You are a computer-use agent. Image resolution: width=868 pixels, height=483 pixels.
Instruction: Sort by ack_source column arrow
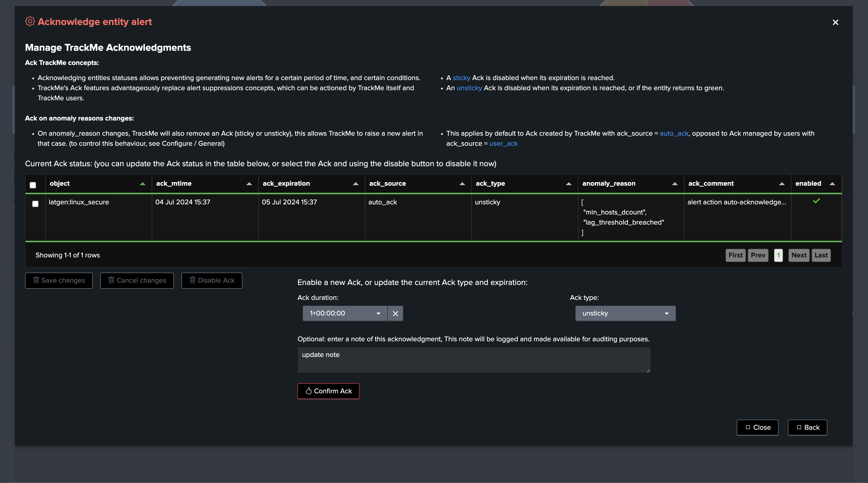pyautogui.click(x=462, y=184)
